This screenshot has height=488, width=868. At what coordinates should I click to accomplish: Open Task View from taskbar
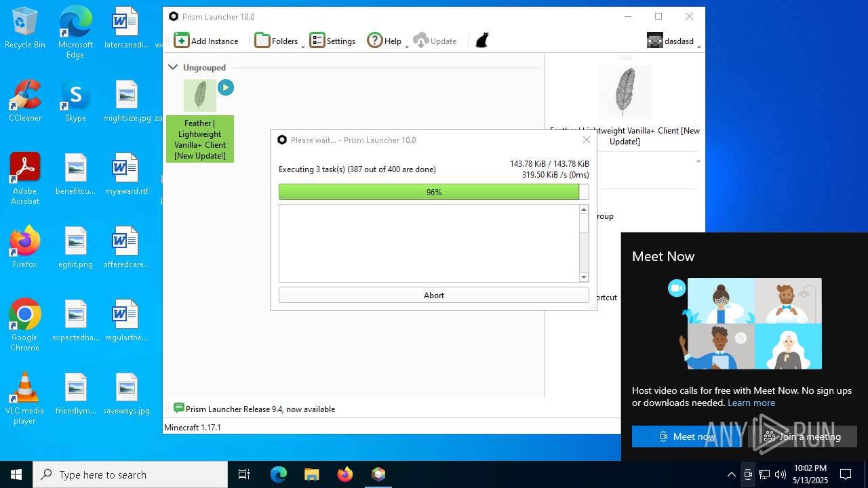pyautogui.click(x=244, y=474)
